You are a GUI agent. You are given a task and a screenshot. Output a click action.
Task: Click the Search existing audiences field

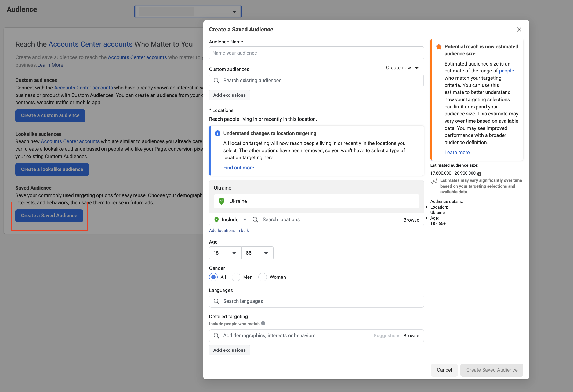[x=316, y=81]
